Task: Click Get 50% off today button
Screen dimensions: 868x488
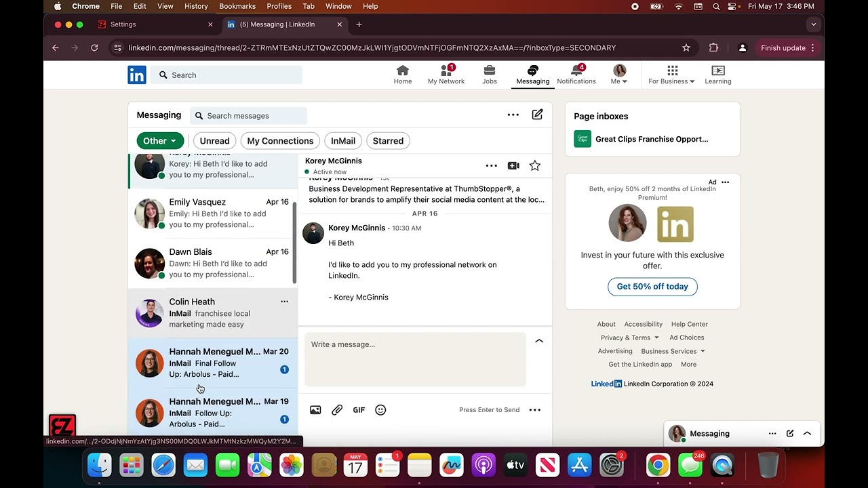Action: tap(652, 287)
